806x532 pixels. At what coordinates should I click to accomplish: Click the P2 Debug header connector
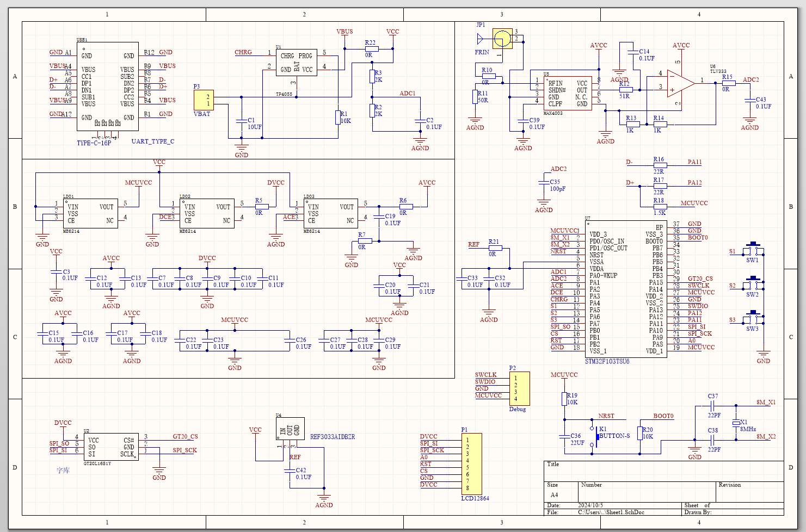(x=519, y=388)
